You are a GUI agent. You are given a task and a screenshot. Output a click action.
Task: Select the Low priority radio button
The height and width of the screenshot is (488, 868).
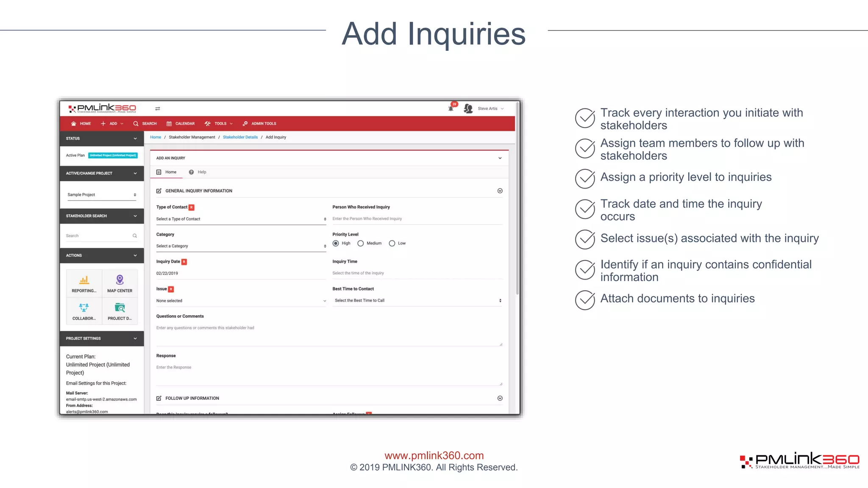[392, 243]
